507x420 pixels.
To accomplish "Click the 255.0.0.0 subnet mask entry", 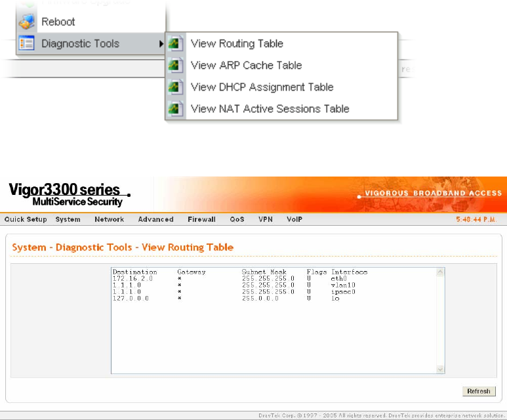I will (260, 299).
